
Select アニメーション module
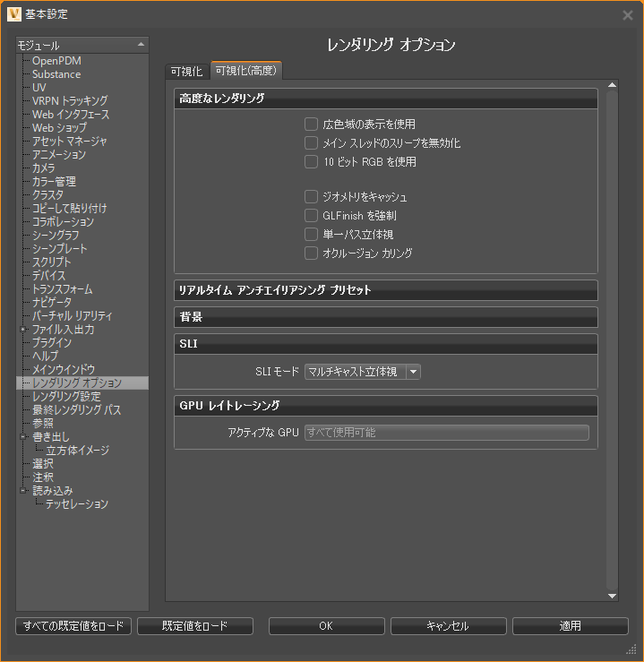[59, 154]
